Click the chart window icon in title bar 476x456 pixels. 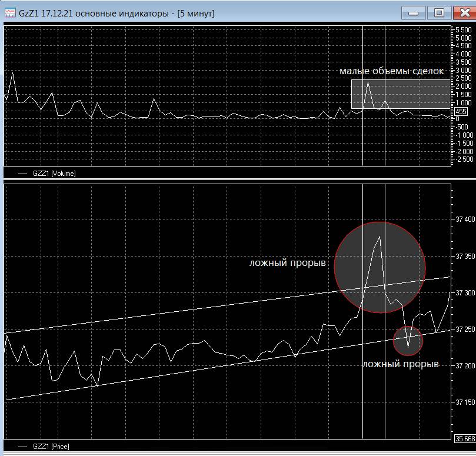pyautogui.click(x=10, y=13)
